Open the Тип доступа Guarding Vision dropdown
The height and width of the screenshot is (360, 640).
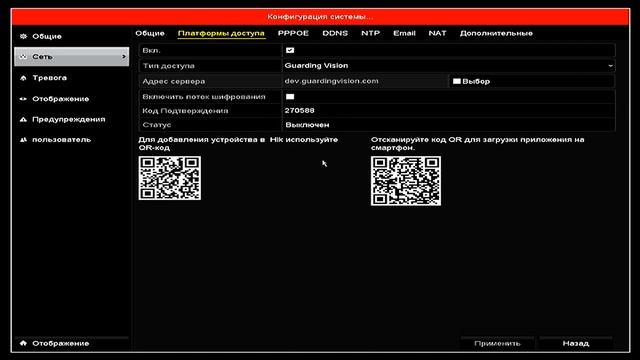tap(449, 66)
